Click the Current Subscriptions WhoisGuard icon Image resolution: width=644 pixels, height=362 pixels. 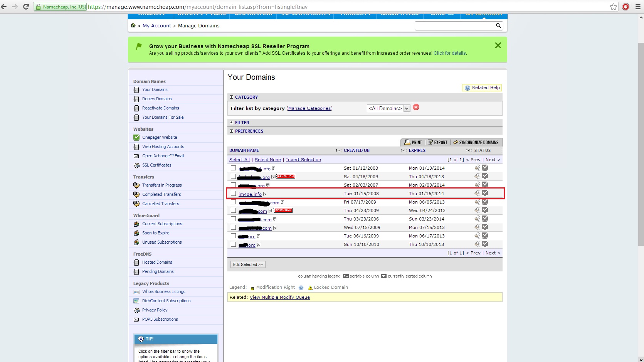coord(136,224)
